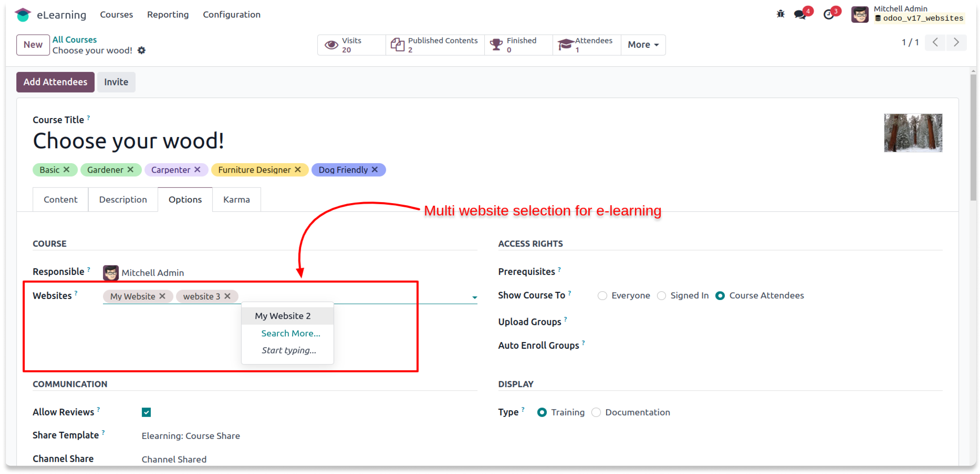The image size is (980, 474).
Task: Open the debug bug icon menu
Action: coord(780,14)
